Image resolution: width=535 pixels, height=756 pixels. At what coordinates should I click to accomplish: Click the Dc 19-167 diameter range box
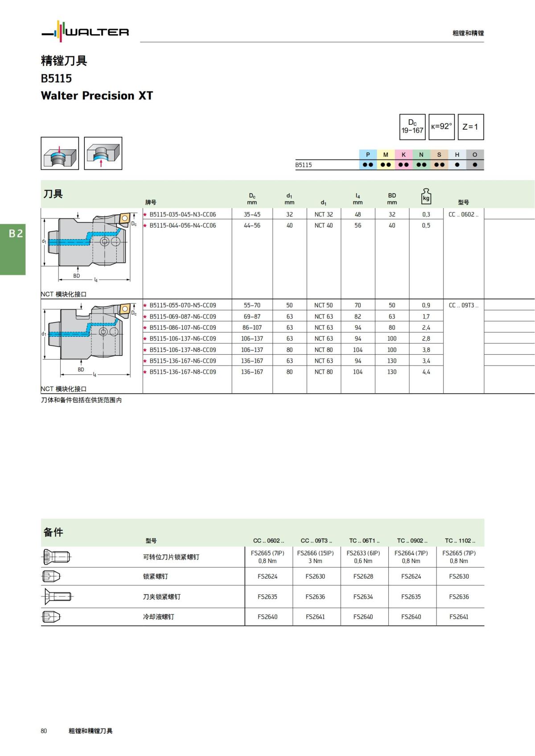coord(412,127)
